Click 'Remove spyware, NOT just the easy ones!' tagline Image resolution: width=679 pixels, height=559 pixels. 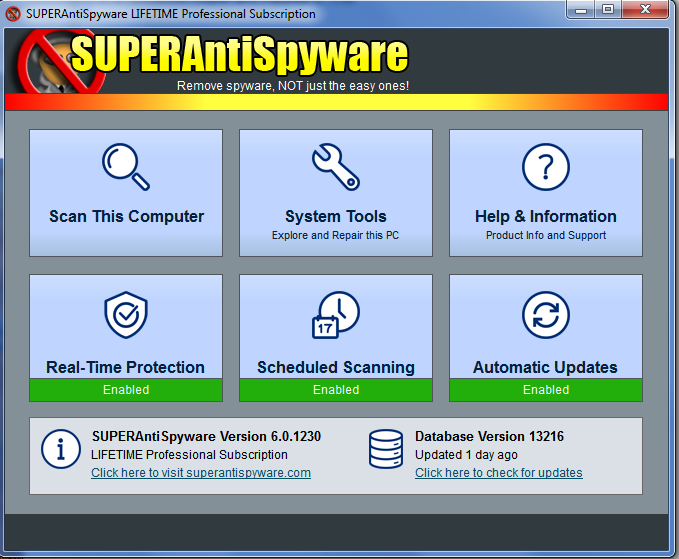[x=293, y=86]
